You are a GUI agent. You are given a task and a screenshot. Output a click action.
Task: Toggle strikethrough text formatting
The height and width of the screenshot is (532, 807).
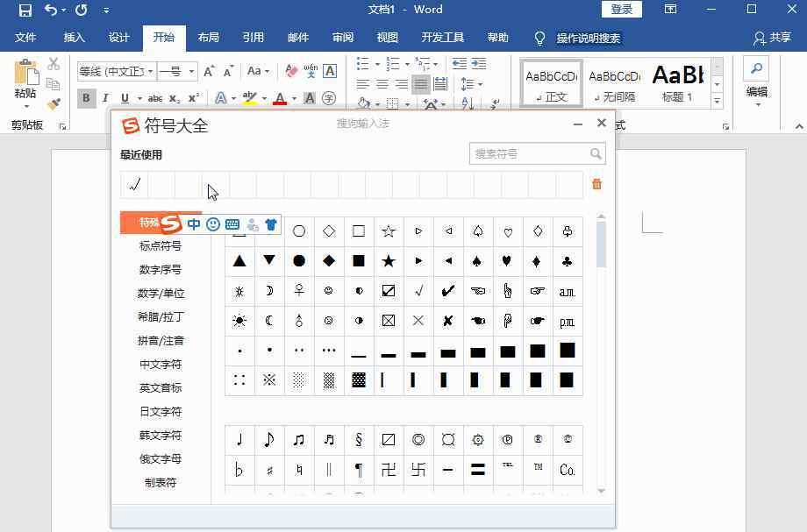155,98
